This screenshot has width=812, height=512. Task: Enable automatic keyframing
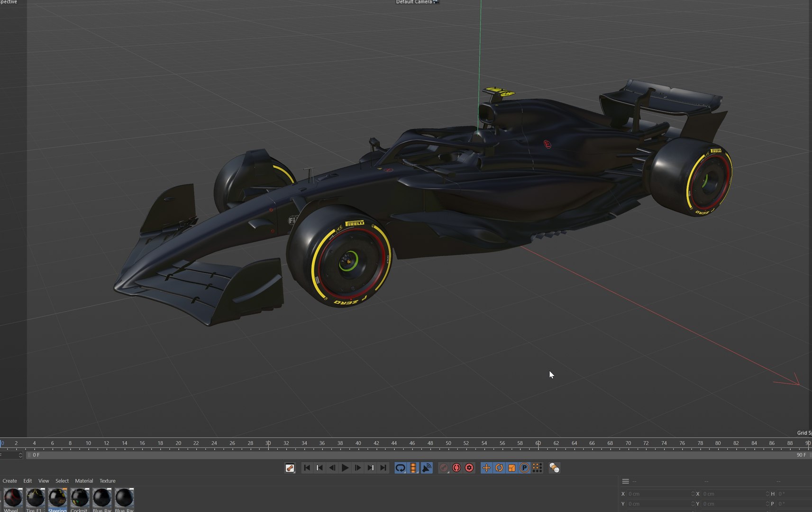click(456, 468)
